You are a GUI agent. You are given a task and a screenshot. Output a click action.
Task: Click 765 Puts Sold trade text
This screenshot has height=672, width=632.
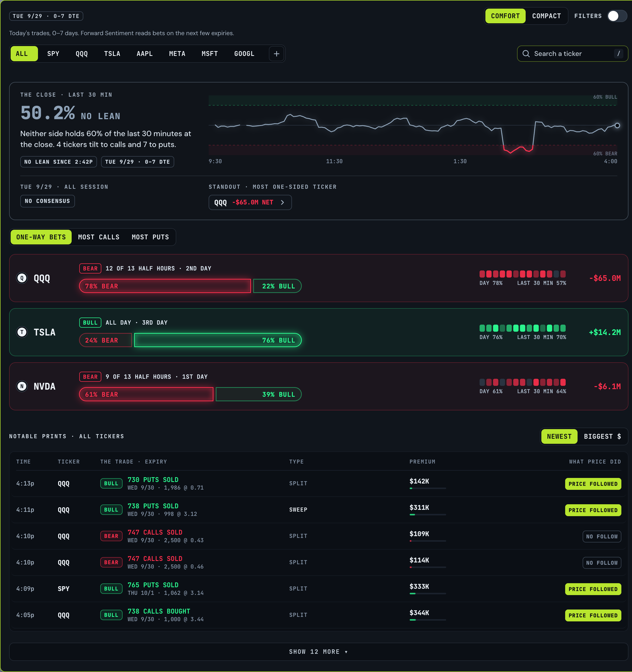pyautogui.click(x=153, y=585)
